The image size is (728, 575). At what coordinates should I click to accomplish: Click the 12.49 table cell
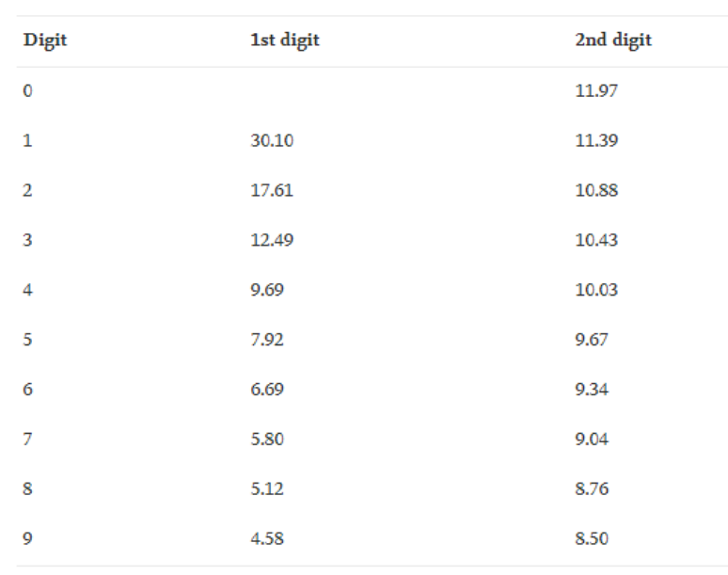pos(271,240)
